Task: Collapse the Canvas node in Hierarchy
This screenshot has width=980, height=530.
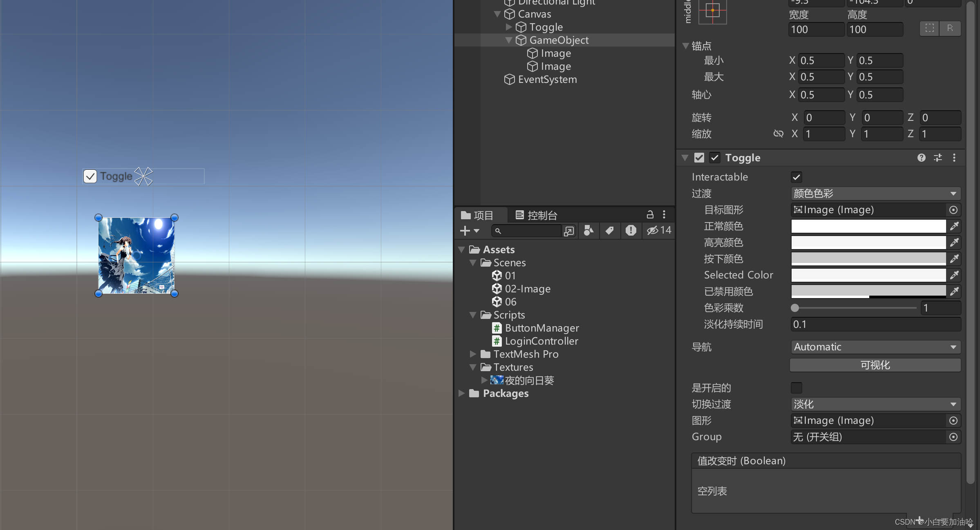Action: [x=497, y=14]
